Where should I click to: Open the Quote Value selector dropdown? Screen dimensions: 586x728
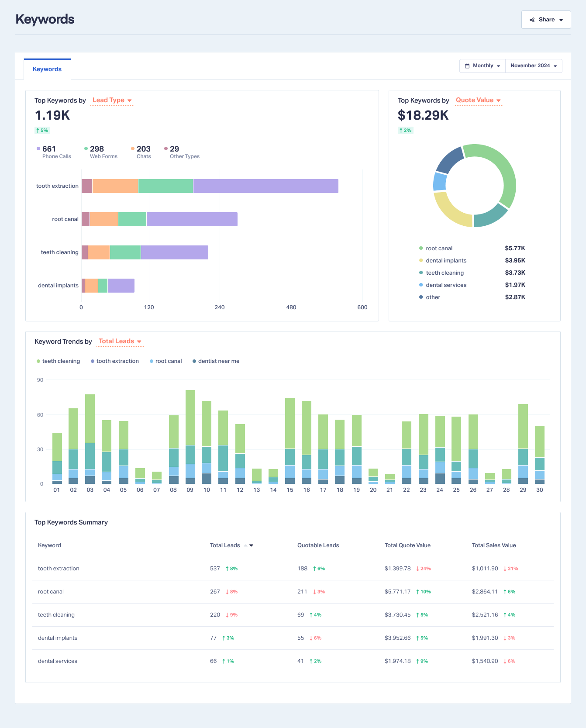click(478, 100)
